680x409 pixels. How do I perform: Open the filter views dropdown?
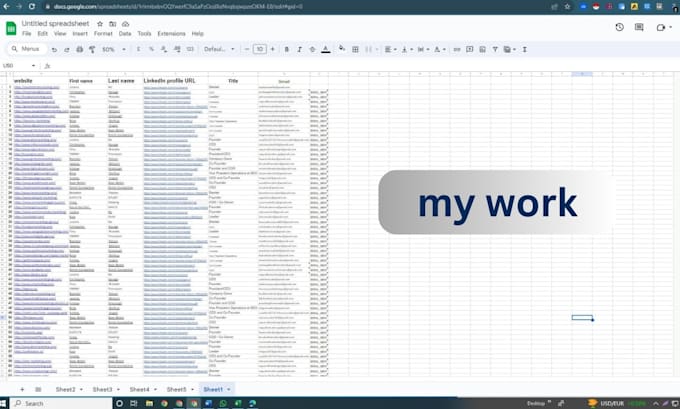pyautogui.click(x=510, y=49)
